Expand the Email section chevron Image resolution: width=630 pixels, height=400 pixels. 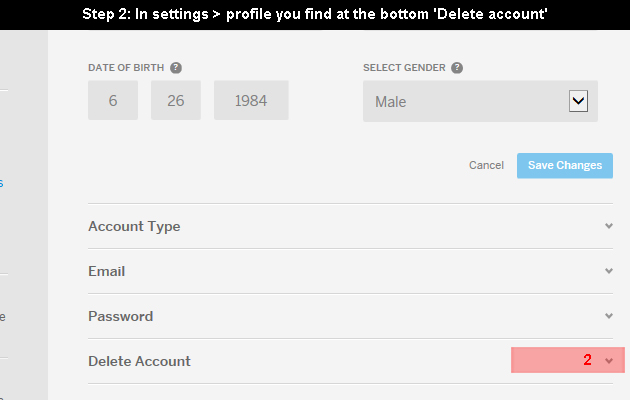click(609, 271)
